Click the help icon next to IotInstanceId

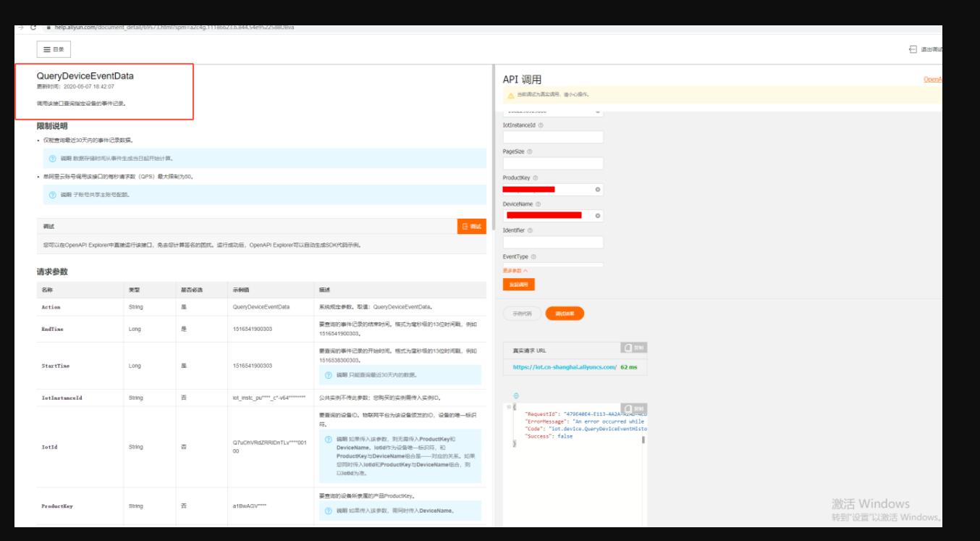[x=541, y=125]
